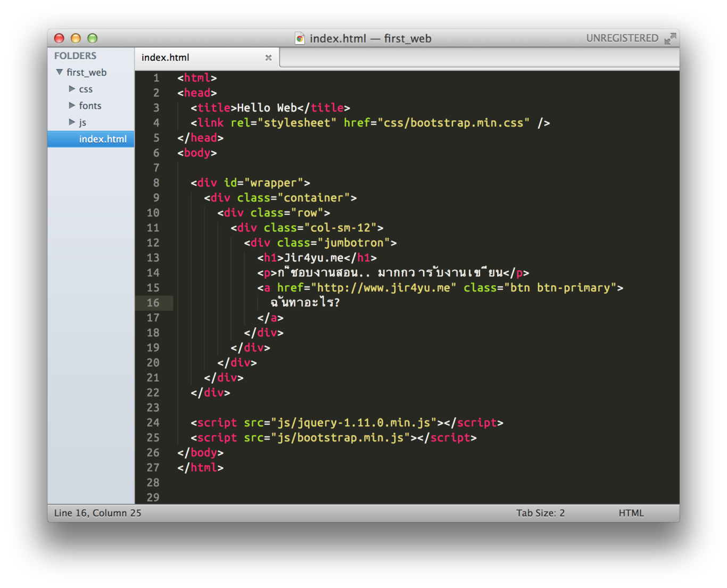Open the Tab Size: 2 menu
Screen dimensions: 727x588
540,513
